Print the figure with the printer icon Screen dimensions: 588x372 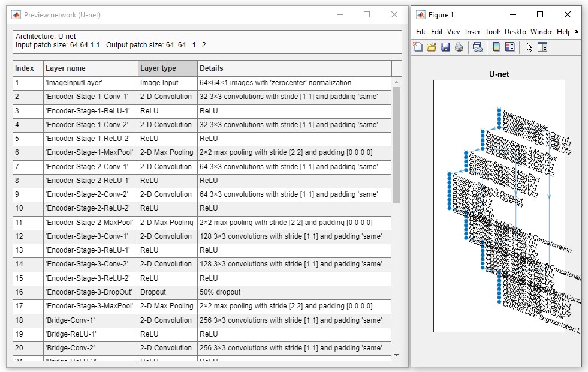point(459,47)
